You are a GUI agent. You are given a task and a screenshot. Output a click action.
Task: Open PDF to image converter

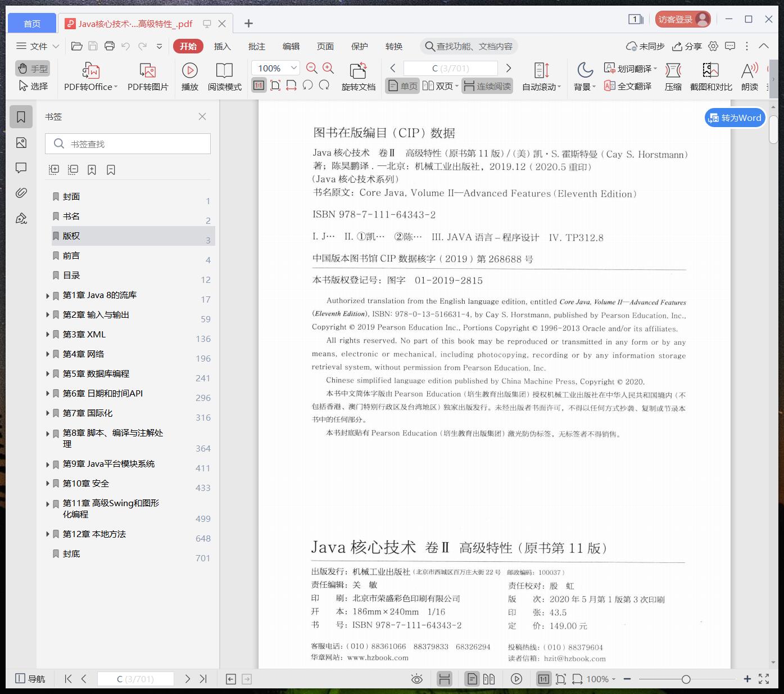coord(148,76)
